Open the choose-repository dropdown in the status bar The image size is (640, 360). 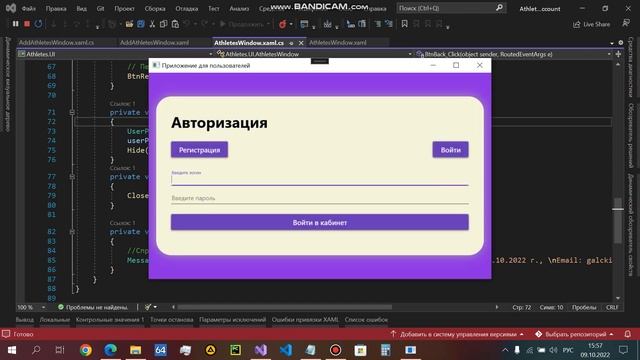pyautogui.click(x=574, y=334)
